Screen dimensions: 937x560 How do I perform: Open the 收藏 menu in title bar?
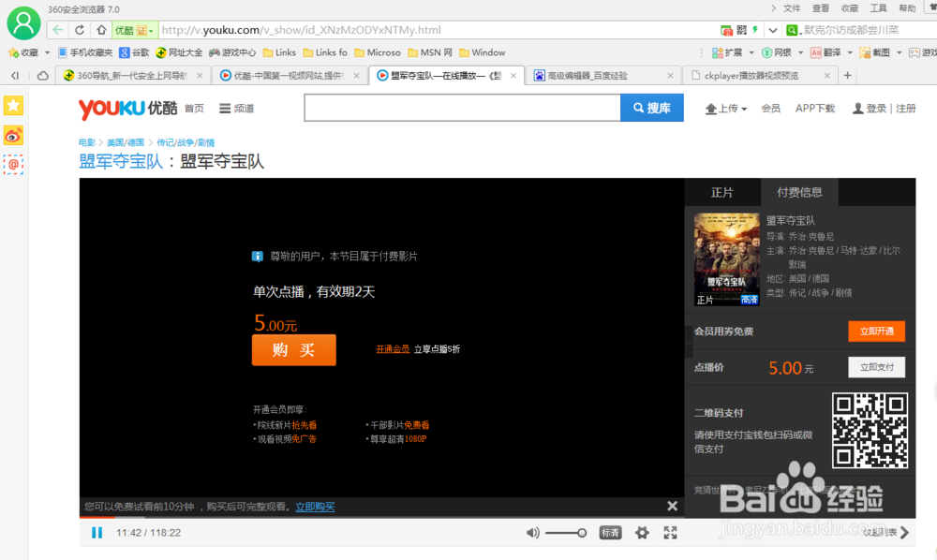point(849,7)
